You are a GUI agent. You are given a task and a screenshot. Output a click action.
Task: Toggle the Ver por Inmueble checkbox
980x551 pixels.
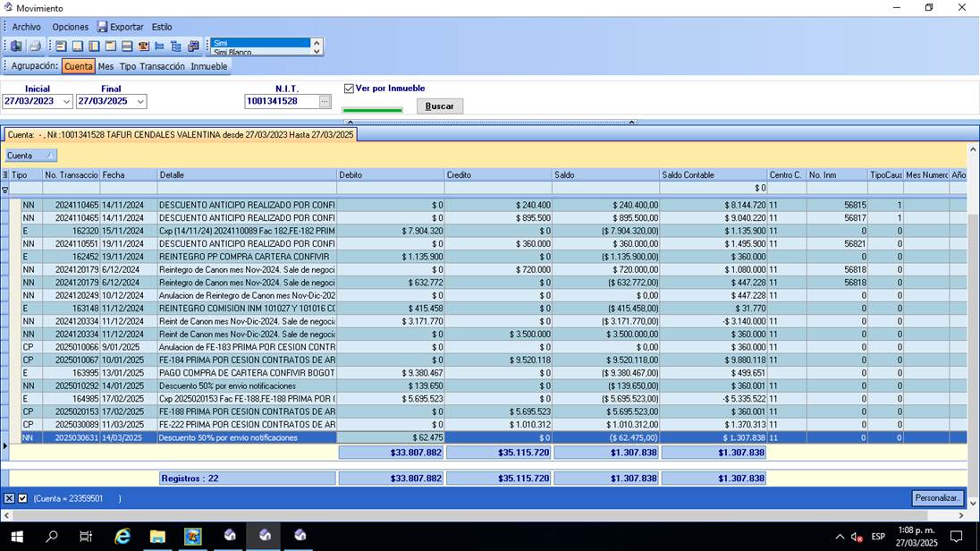(350, 89)
